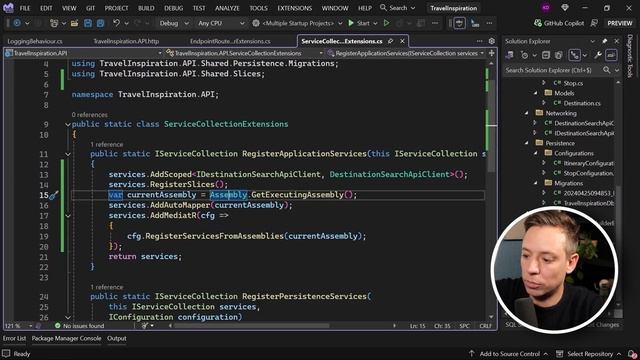Click Solution Explorer Properties wrench icon

point(598,55)
